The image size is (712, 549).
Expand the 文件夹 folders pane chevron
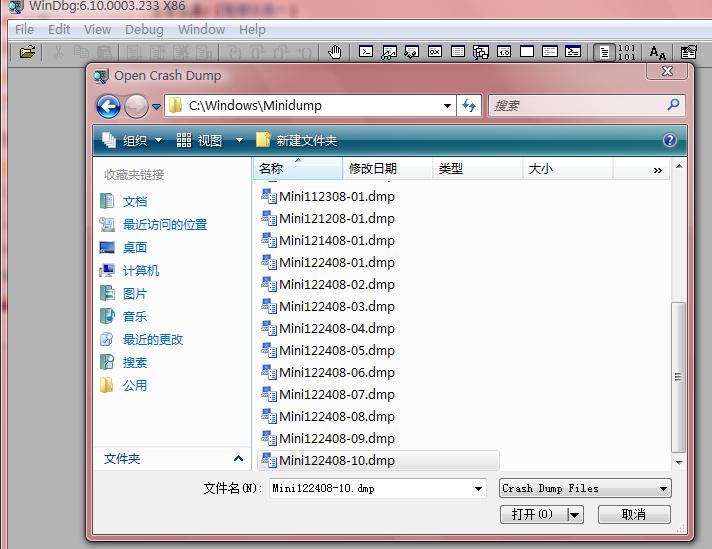pos(238,459)
